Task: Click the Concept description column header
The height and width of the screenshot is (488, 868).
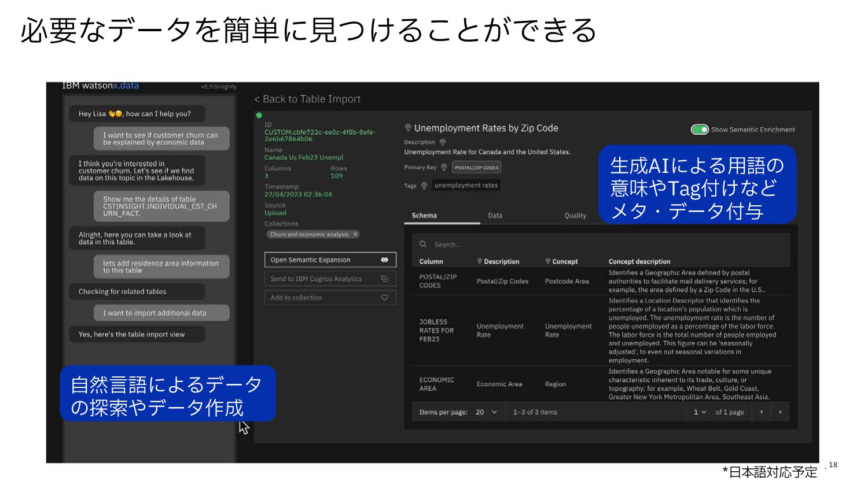Action: click(x=639, y=261)
